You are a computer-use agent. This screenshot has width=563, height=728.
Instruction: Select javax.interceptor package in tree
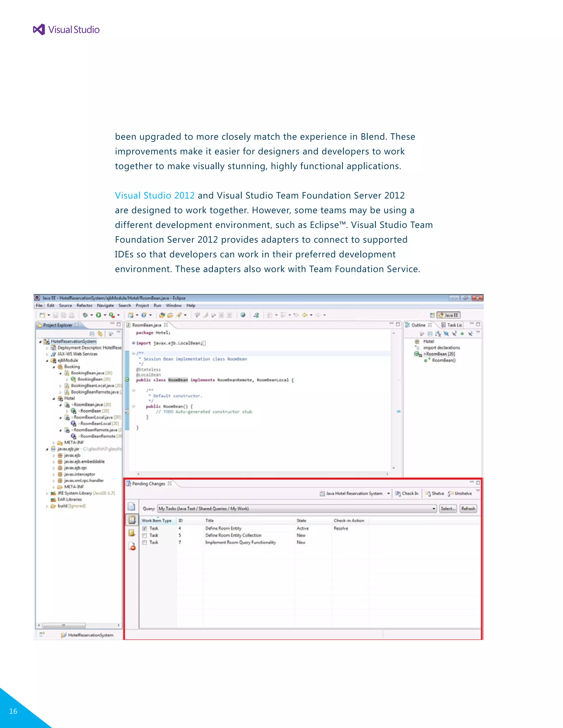(x=76, y=474)
